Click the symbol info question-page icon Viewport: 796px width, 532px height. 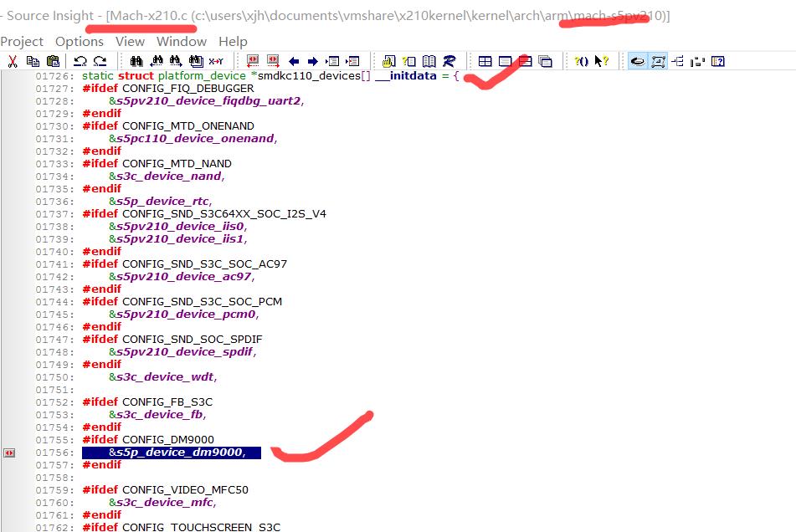point(409,61)
